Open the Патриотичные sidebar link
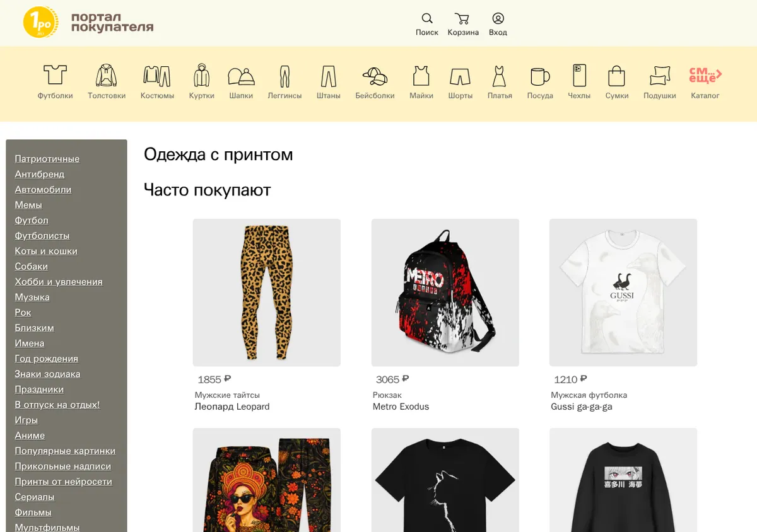 pos(47,159)
